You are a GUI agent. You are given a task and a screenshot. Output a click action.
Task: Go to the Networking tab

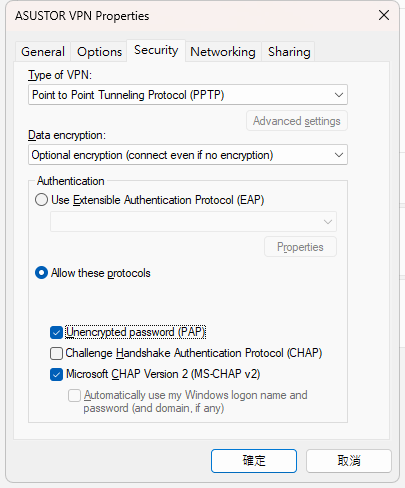[x=223, y=52]
